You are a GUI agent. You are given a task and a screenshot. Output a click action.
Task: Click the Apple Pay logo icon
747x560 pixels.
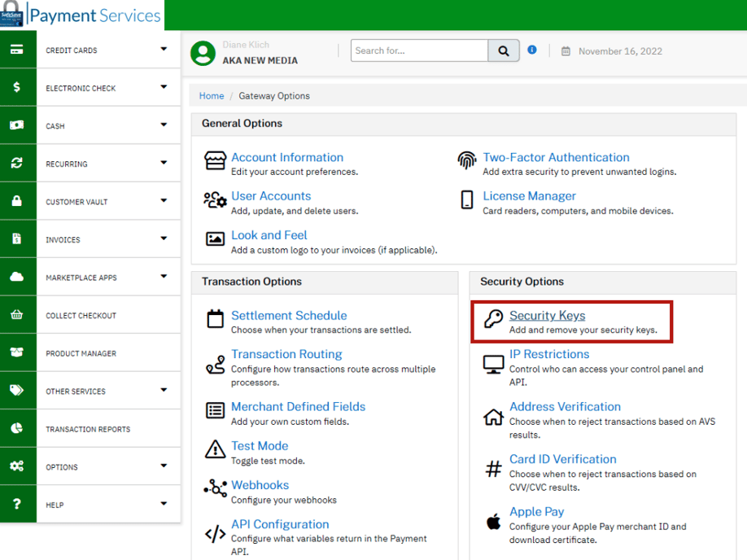494,522
